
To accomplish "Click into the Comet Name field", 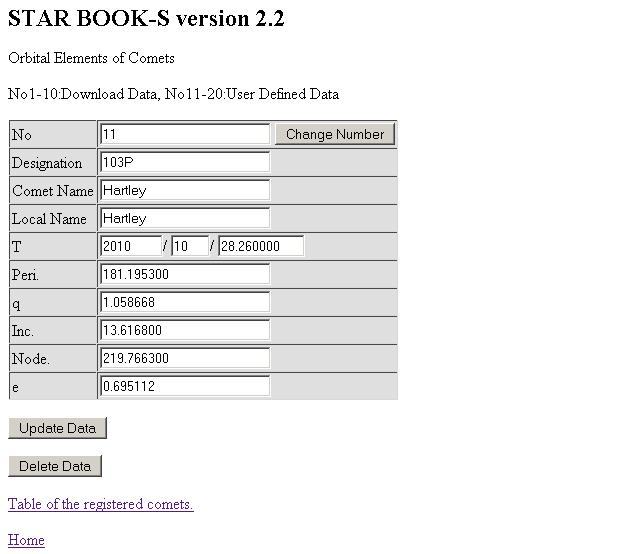I will coord(184,190).
